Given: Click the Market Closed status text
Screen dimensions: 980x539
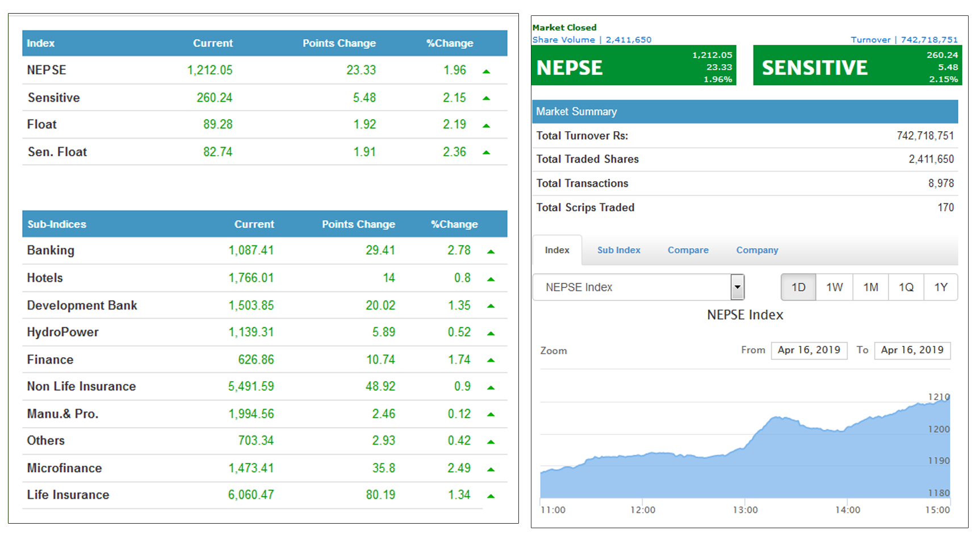Looking at the screenshot, I should click(564, 27).
